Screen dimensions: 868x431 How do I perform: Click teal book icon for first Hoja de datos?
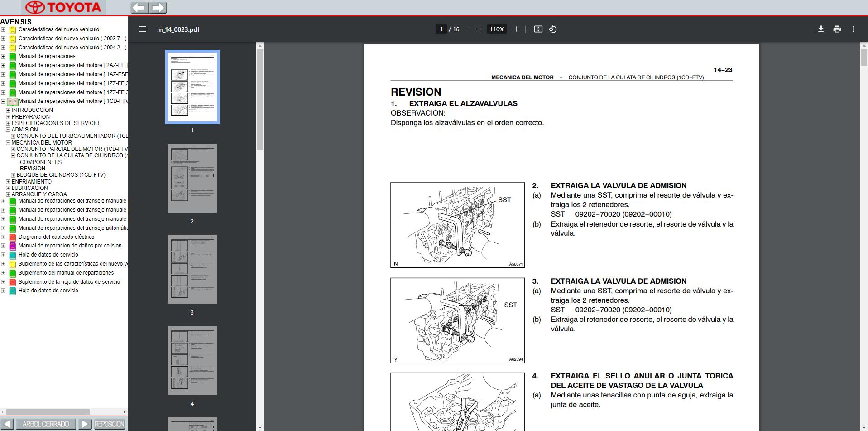[x=13, y=255]
